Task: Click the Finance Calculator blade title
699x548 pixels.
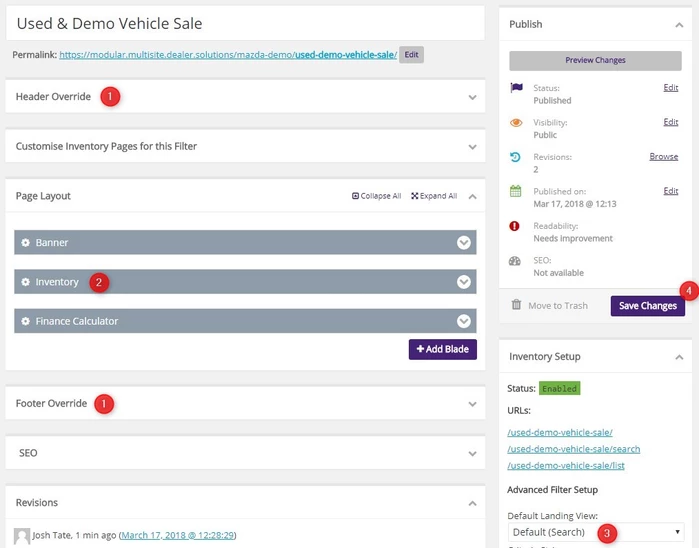Action: pyautogui.click(x=77, y=321)
